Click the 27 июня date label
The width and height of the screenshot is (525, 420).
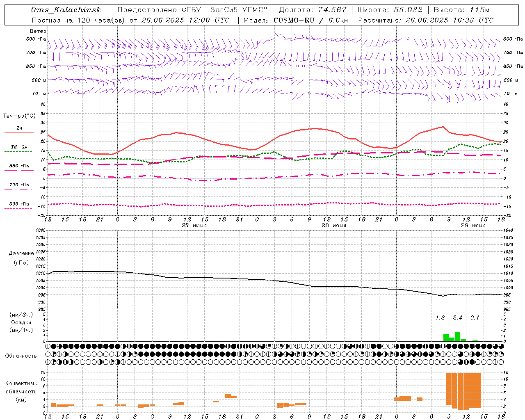pyautogui.click(x=194, y=226)
